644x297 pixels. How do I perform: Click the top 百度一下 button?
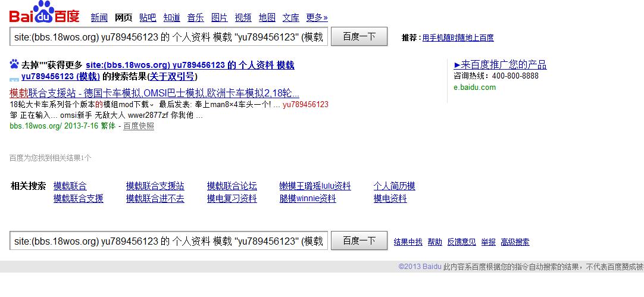click(359, 36)
